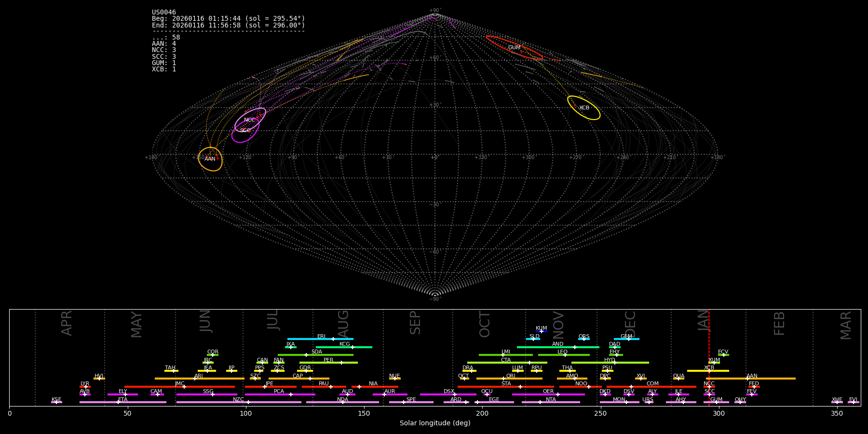
Task: Select the NCC radiant label on the sky map
Action: tap(249, 120)
